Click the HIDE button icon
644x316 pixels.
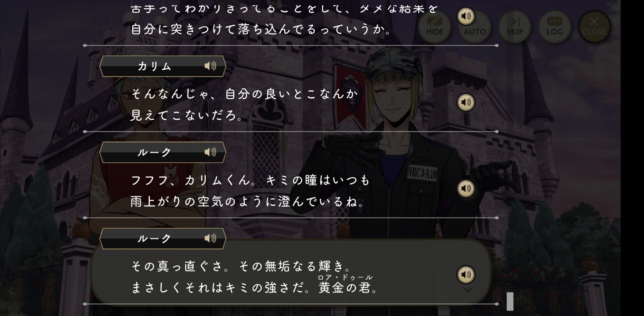pyautogui.click(x=434, y=27)
